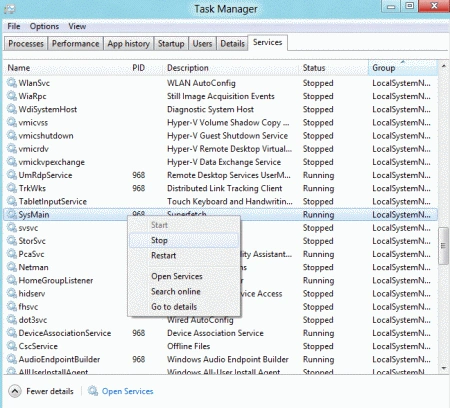Click the UmRdpService gear icon
The height and width of the screenshot is (408, 450).
[12, 175]
